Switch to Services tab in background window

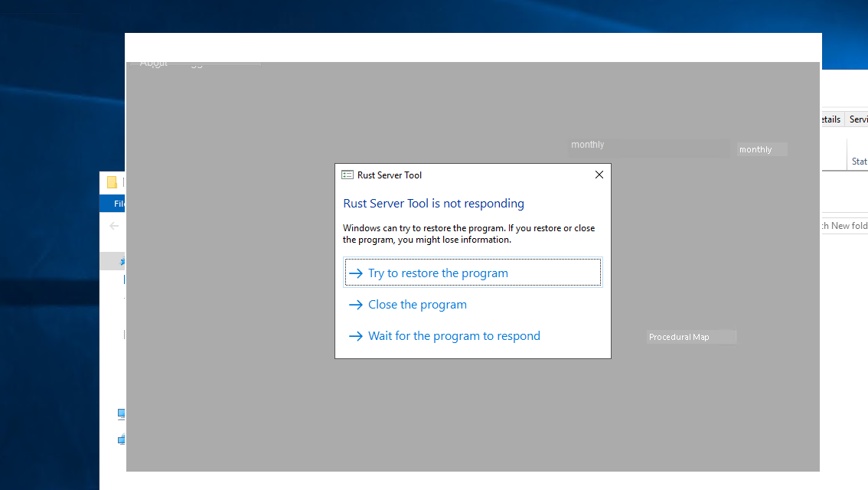857,119
